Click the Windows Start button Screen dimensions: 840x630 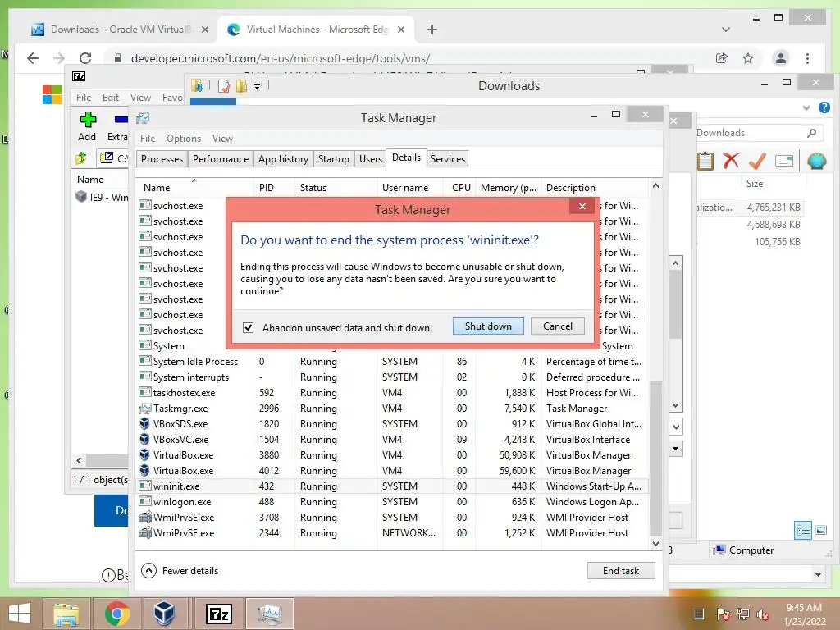pos(20,614)
